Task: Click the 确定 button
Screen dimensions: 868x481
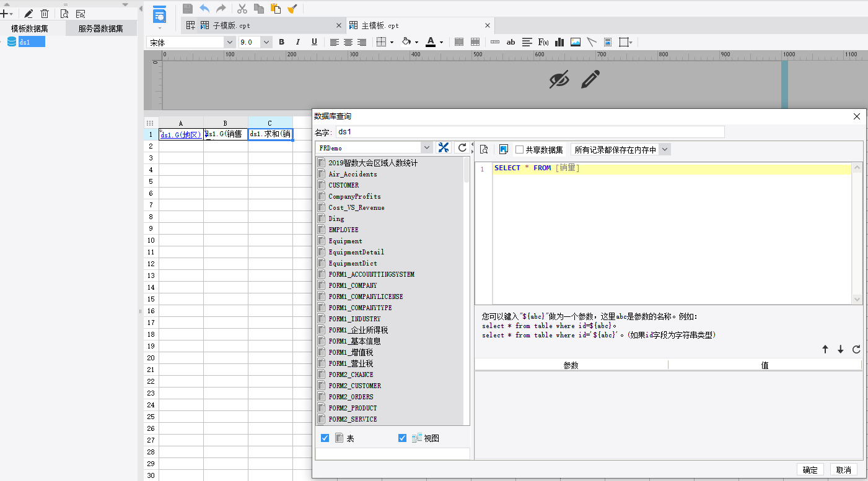Action: pos(810,470)
